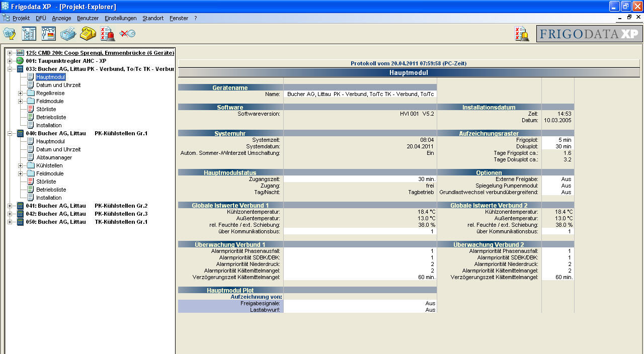The width and height of the screenshot is (644, 354).
Task: Click the yellow telephone dial-up icon
Action: [88, 34]
